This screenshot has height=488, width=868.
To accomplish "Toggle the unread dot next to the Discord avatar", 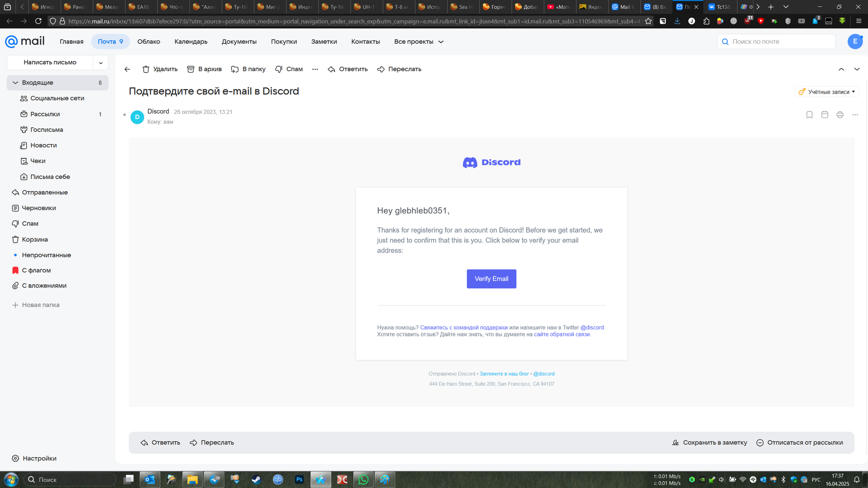I will 125,115.
